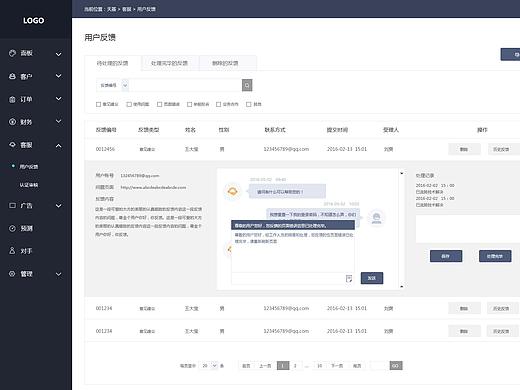Tick the first filter checkbox 意见建议
Screen dimensions: 520x390
(98, 104)
